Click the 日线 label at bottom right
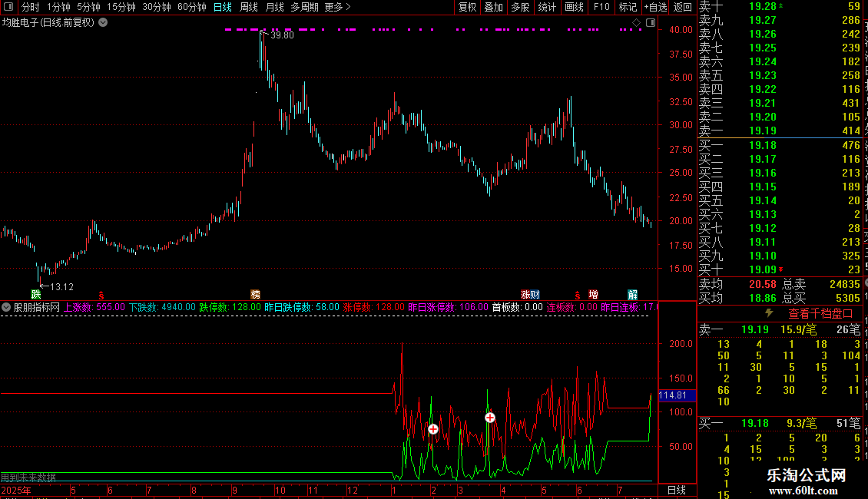This screenshot has width=868, height=499. pos(677,490)
